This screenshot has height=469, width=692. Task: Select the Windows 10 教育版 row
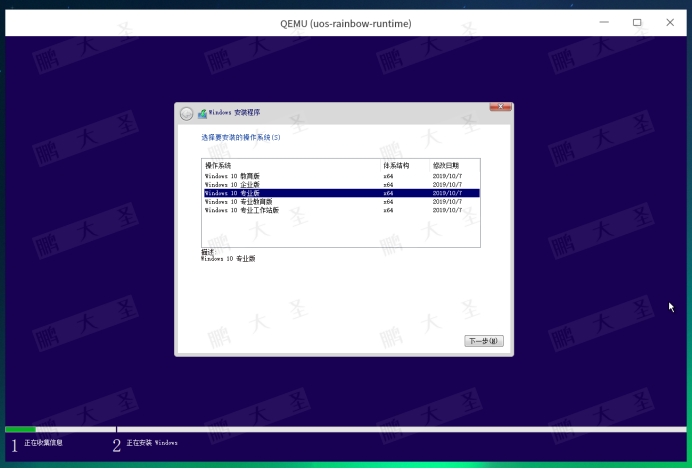(342, 176)
